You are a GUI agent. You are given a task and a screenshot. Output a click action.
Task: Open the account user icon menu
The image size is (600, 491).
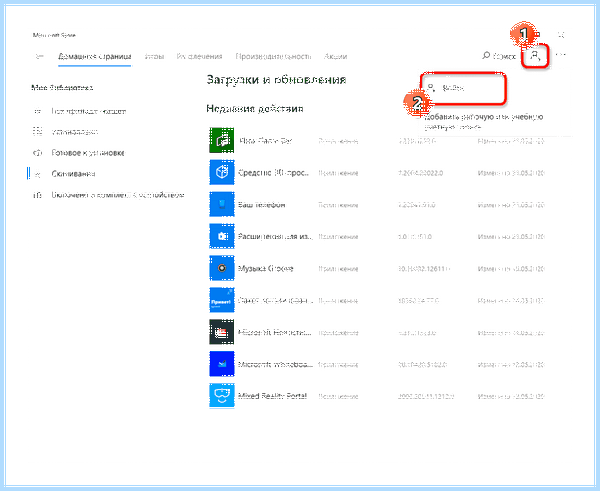click(535, 57)
